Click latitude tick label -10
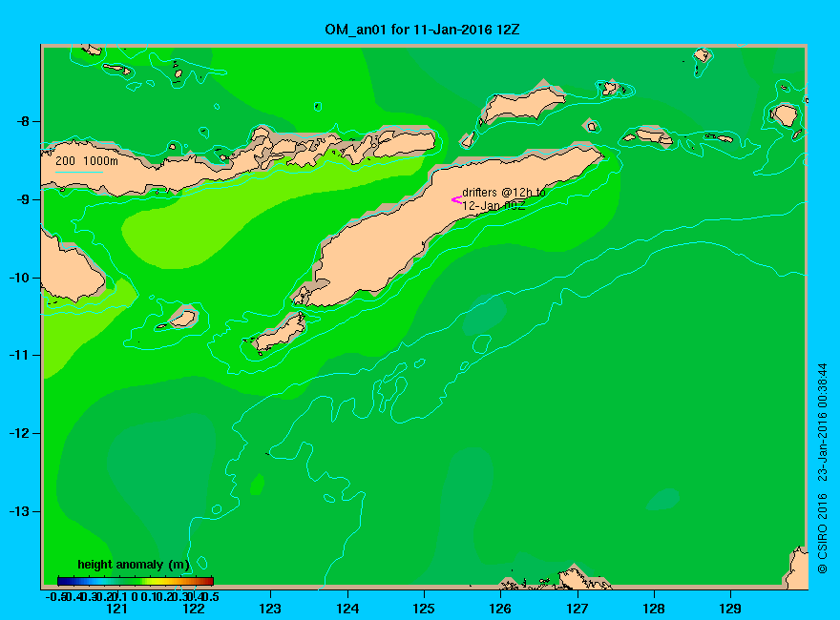The width and height of the screenshot is (840, 620). 19,278
